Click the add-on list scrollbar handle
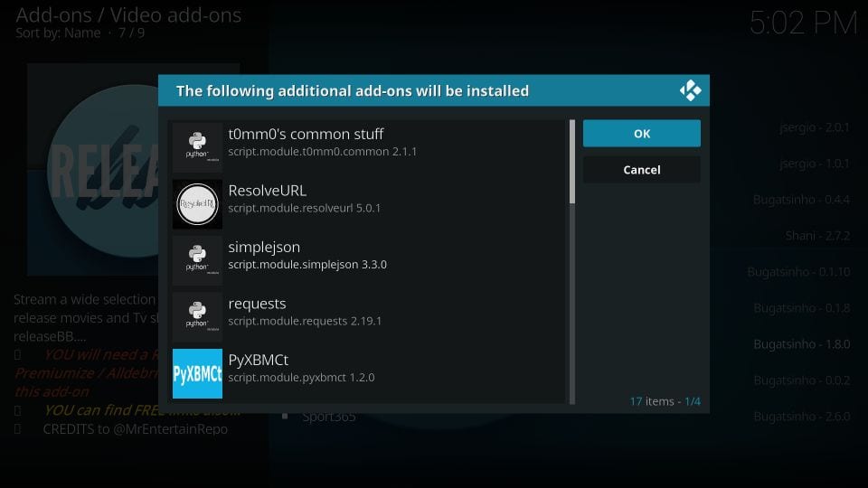Image resolution: width=868 pixels, height=488 pixels. click(x=571, y=162)
